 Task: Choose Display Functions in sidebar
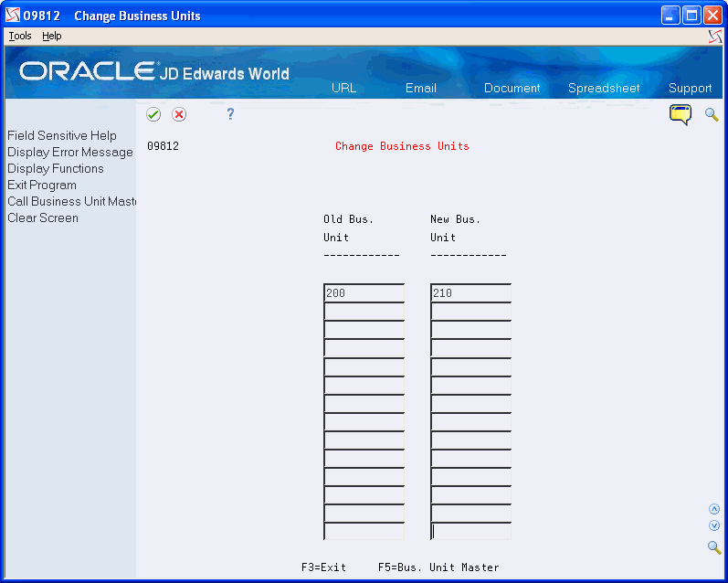coord(55,169)
